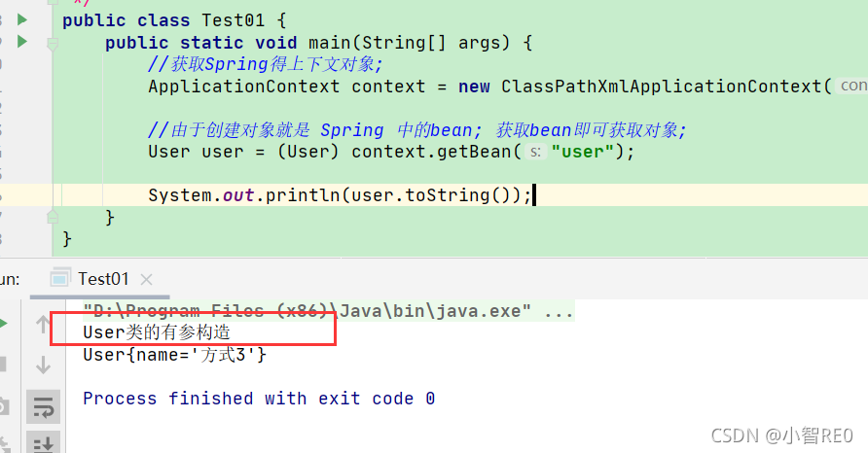This screenshot has height=453, width=868.
Task: Collapse the main method fold marker
Action: [53, 43]
